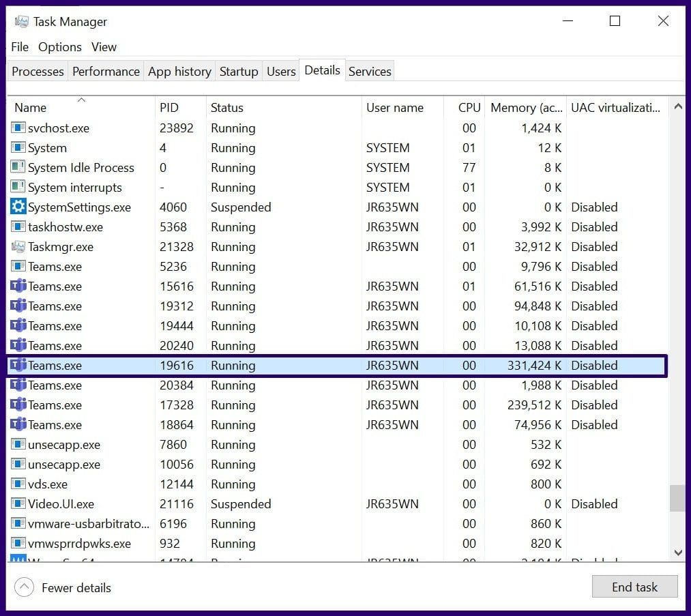
Task: Click the System interrupts icon
Action: (x=18, y=188)
